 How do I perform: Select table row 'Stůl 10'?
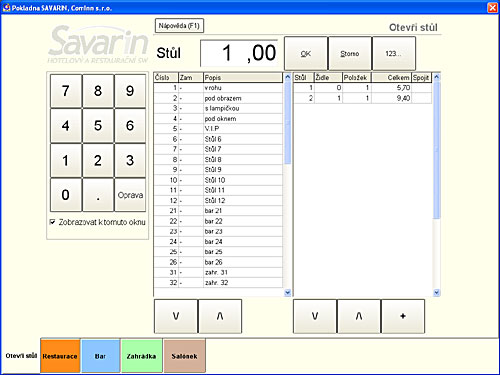coord(218,180)
